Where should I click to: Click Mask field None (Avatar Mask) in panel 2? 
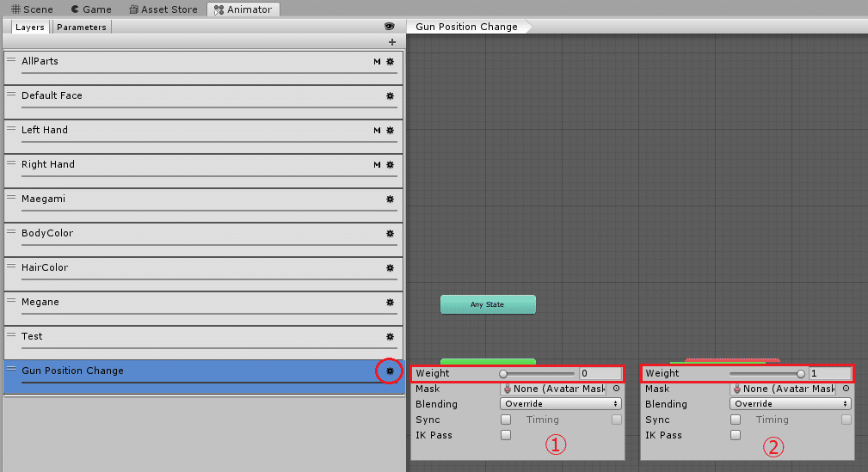(x=784, y=389)
